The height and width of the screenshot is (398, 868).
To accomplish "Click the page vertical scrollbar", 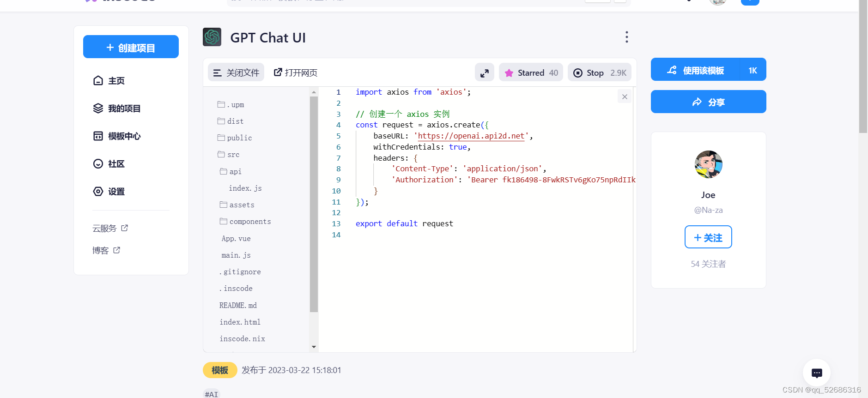I will 863,66.
